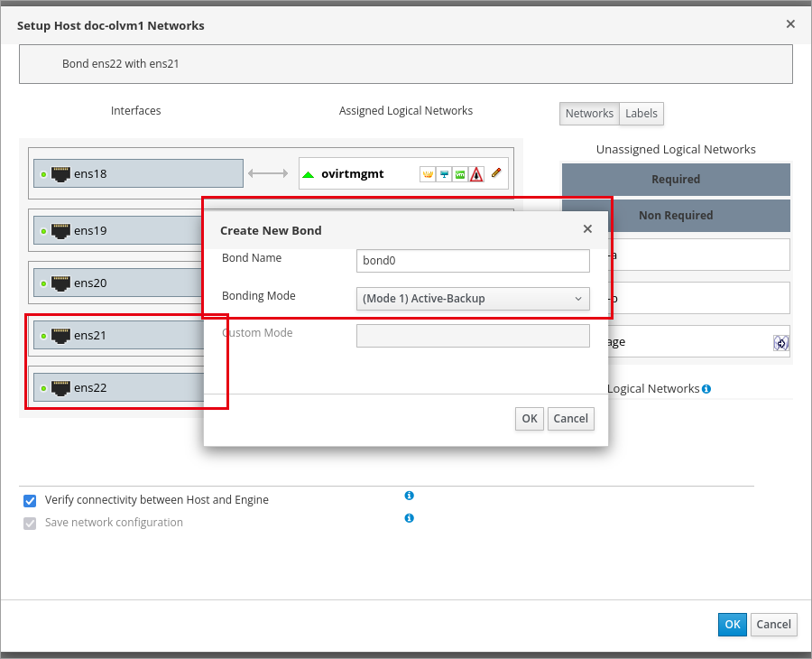Select the ovirtmgmt network name
The width and height of the screenshot is (812, 659).
353,174
